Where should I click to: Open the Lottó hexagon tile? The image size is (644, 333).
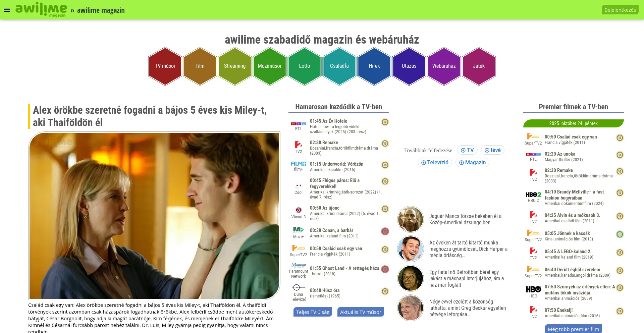[305, 66]
